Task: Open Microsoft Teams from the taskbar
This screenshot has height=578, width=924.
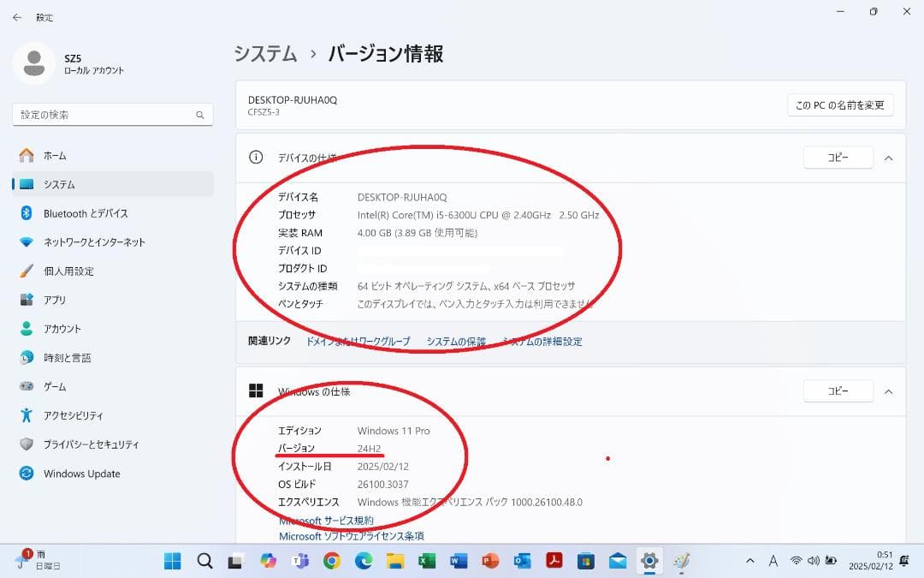Action: [x=300, y=561]
